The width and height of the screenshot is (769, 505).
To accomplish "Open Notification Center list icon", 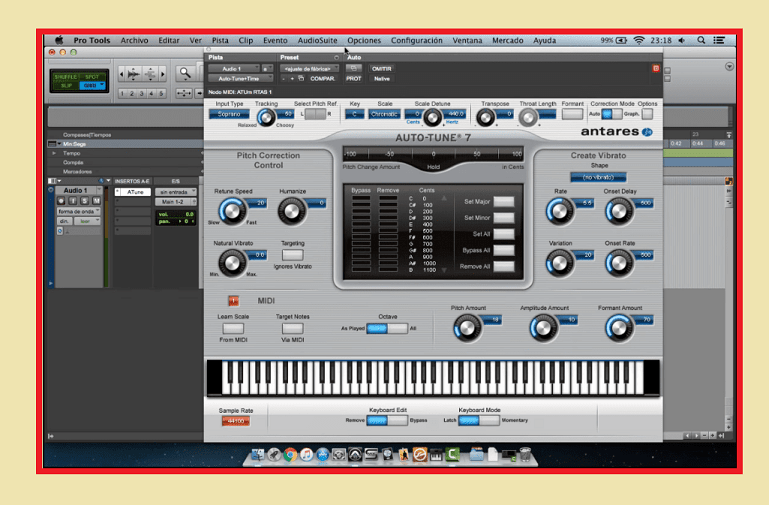I will [719, 40].
